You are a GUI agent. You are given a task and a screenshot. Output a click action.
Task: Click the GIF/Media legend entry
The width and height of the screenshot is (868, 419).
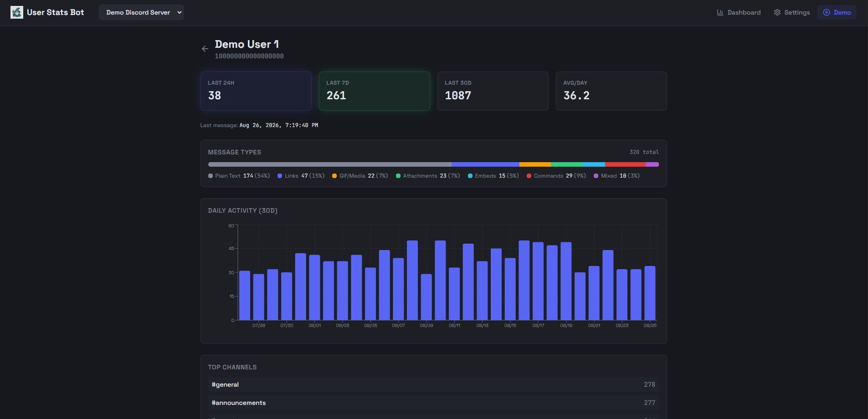point(360,176)
